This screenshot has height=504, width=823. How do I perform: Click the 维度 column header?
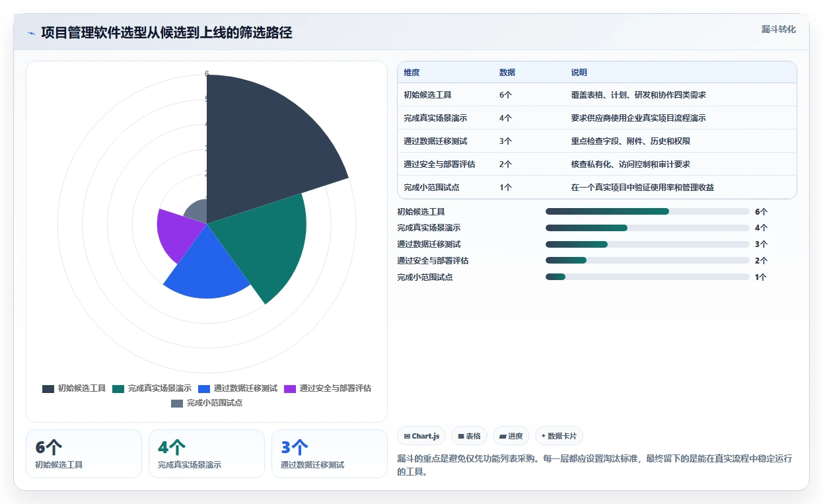pos(411,73)
